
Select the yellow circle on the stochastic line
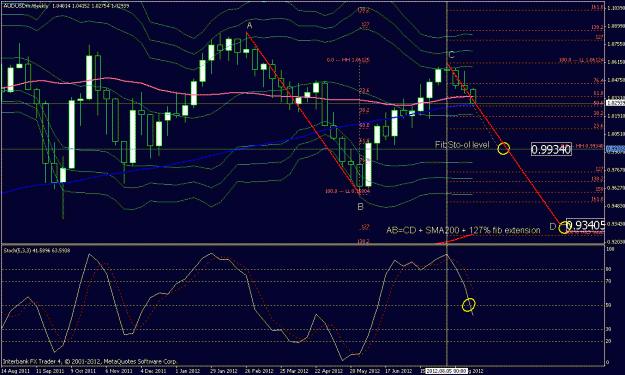(x=468, y=305)
